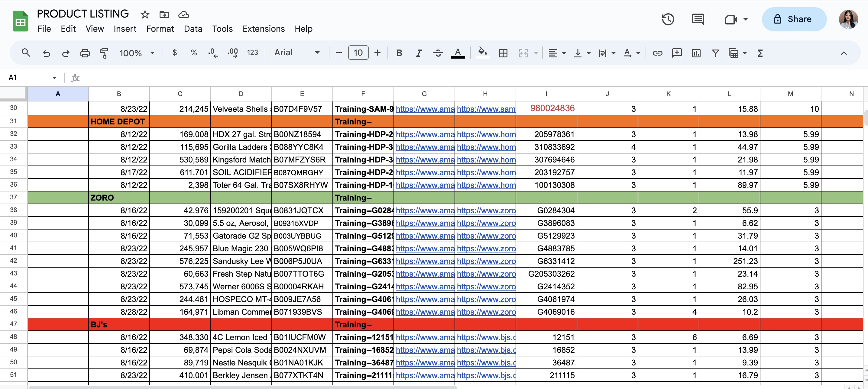Screen dimensions: 868x389
Task: Open version history clock icon
Action: [x=668, y=19]
